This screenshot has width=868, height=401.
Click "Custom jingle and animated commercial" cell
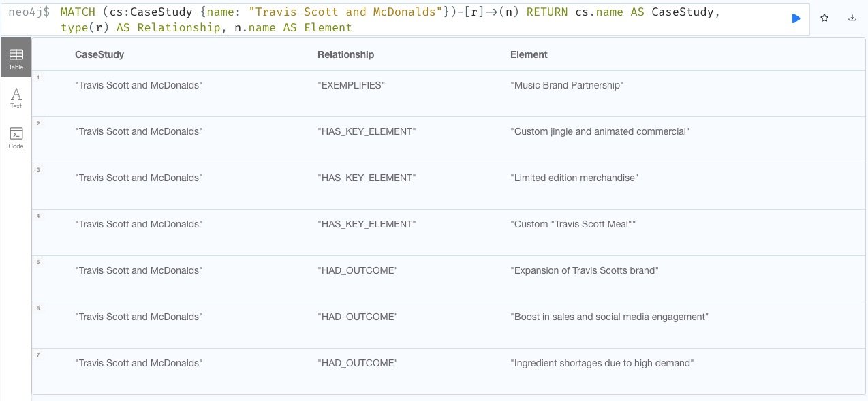[600, 131]
